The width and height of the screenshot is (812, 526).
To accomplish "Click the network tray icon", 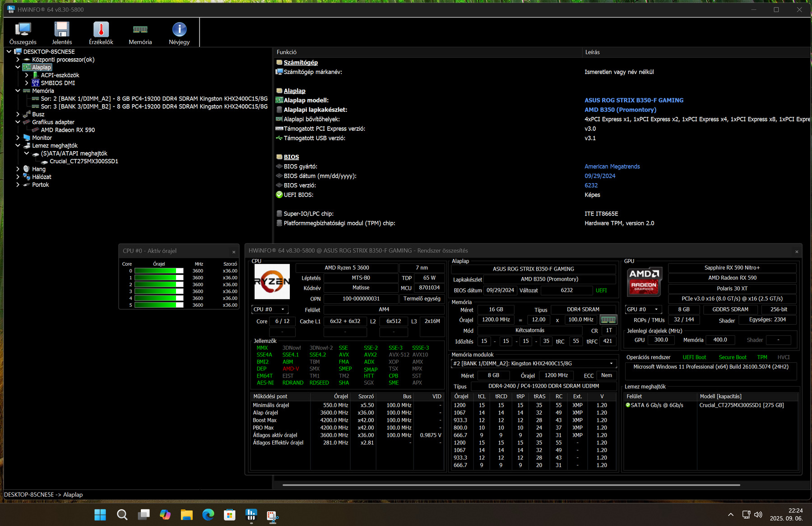I will pos(746,515).
